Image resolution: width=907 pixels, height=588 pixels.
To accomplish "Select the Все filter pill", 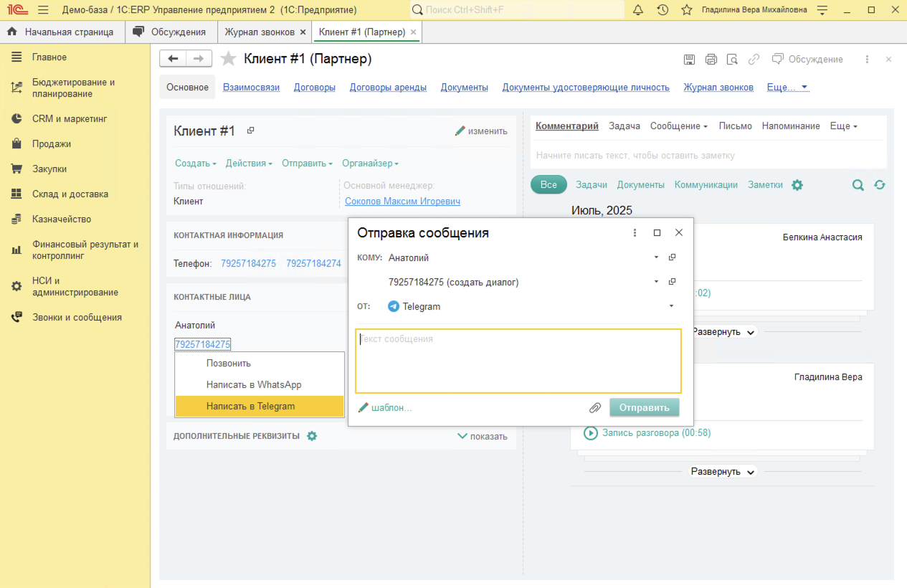I will coord(549,185).
